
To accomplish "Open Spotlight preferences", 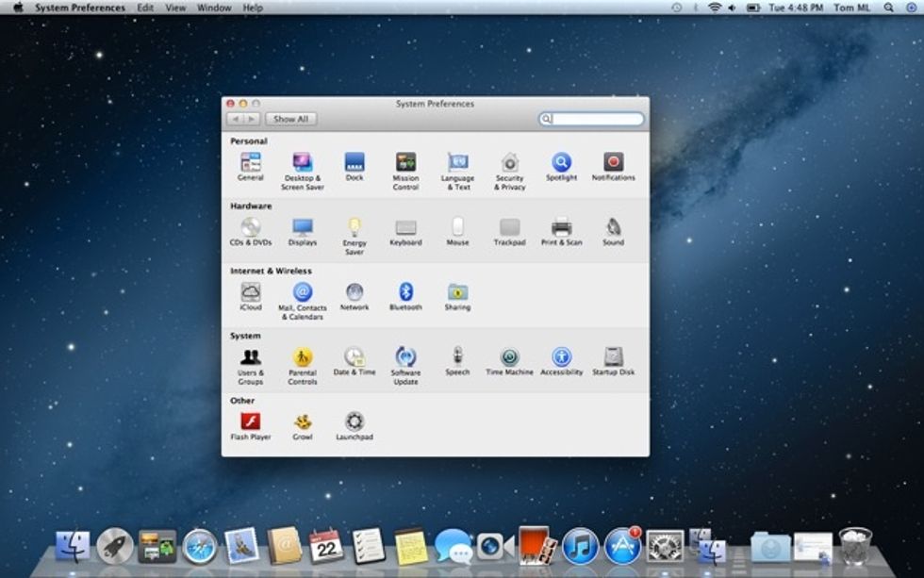I will (563, 162).
